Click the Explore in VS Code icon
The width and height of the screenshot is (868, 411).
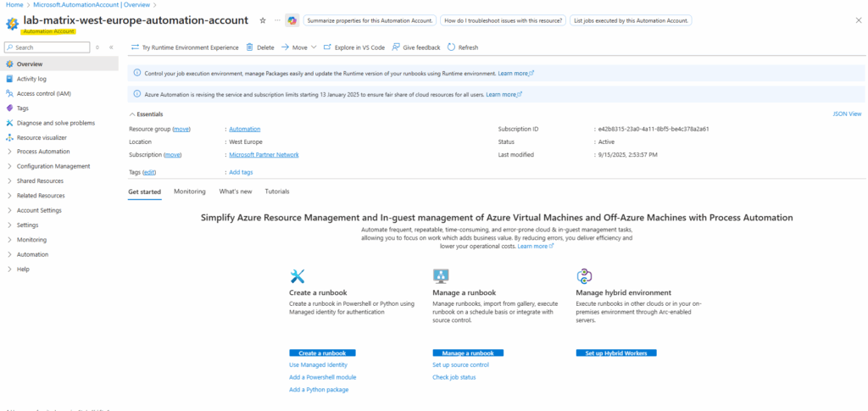click(x=327, y=47)
